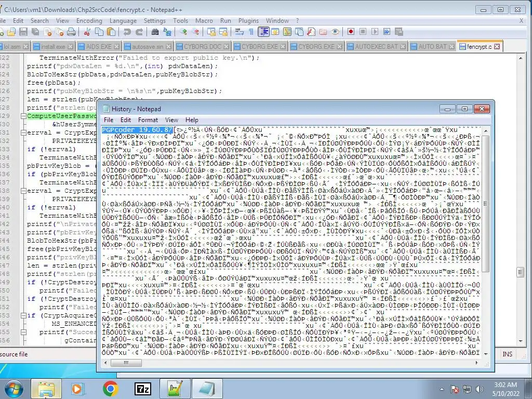Screen dimensions: 532x399
Task: Paste using the toolbar clipboard icon
Action: [111, 32]
